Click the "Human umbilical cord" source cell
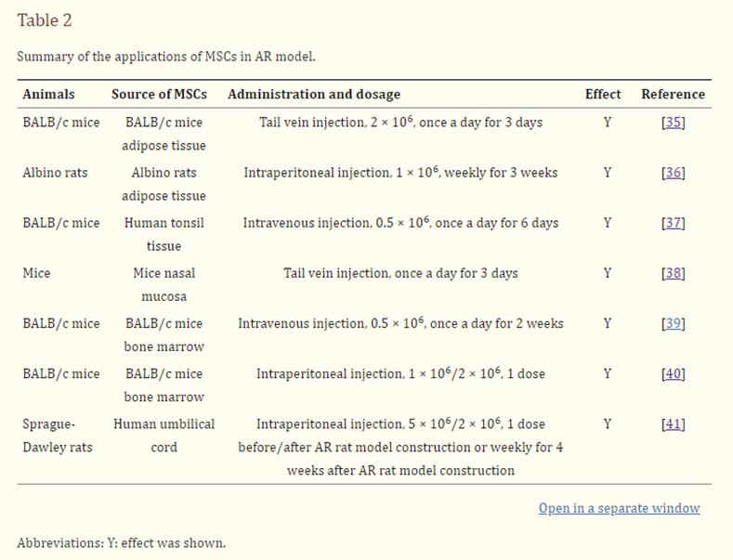733x560 pixels. pyautogui.click(x=164, y=436)
